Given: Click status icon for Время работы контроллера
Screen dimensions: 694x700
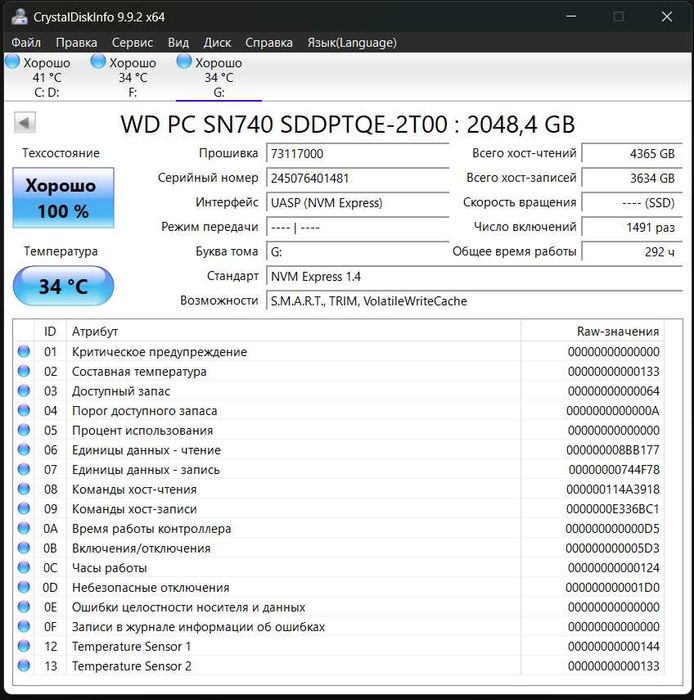Looking at the screenshot, I should point(24,528).
